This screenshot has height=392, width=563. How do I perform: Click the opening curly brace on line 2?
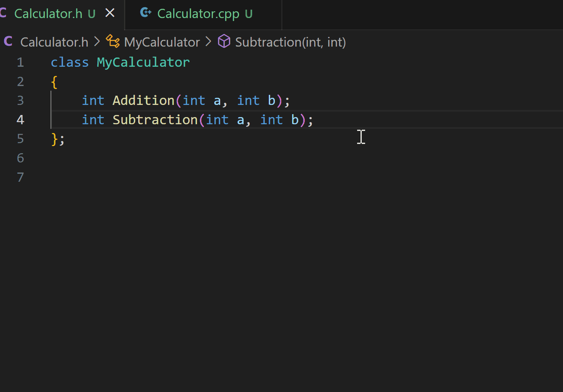(x=54, y=82)
